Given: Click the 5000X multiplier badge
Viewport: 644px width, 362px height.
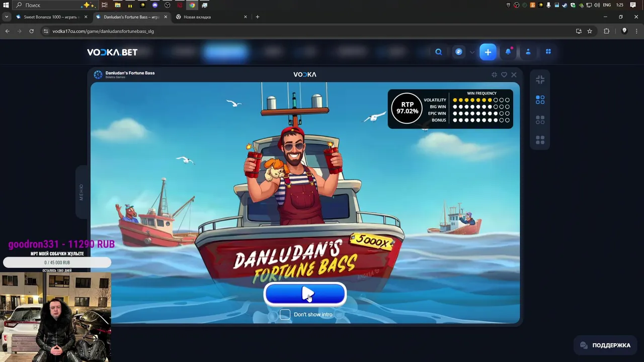Looking at the screenshot, I should coord(372,241).
